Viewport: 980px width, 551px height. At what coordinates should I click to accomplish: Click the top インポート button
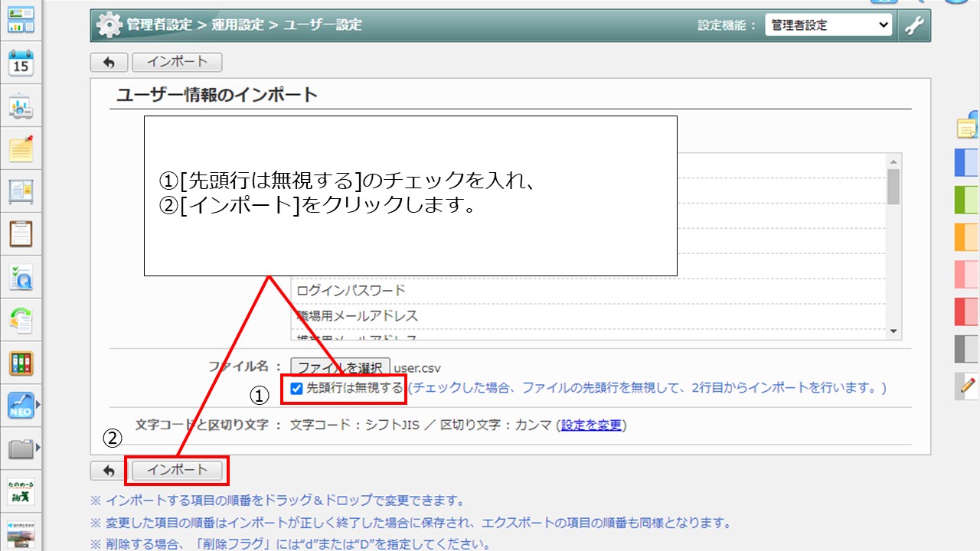(177, 63)
